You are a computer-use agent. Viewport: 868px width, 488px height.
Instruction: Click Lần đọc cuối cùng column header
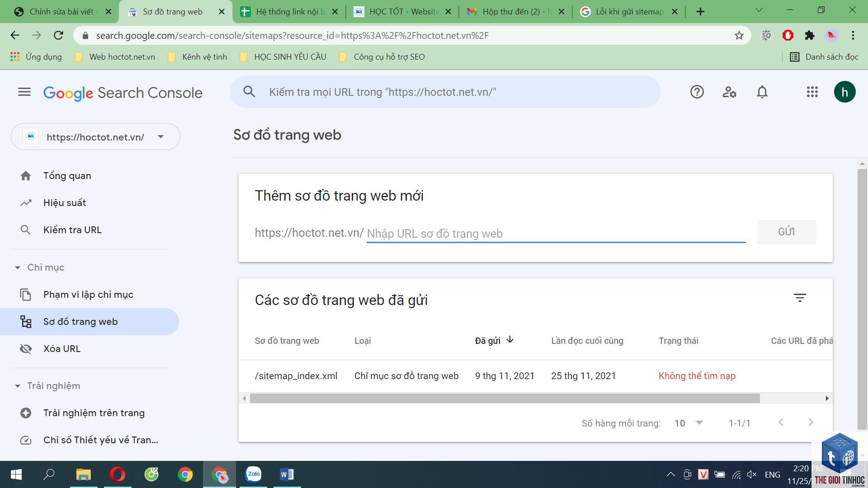(587, 341)
